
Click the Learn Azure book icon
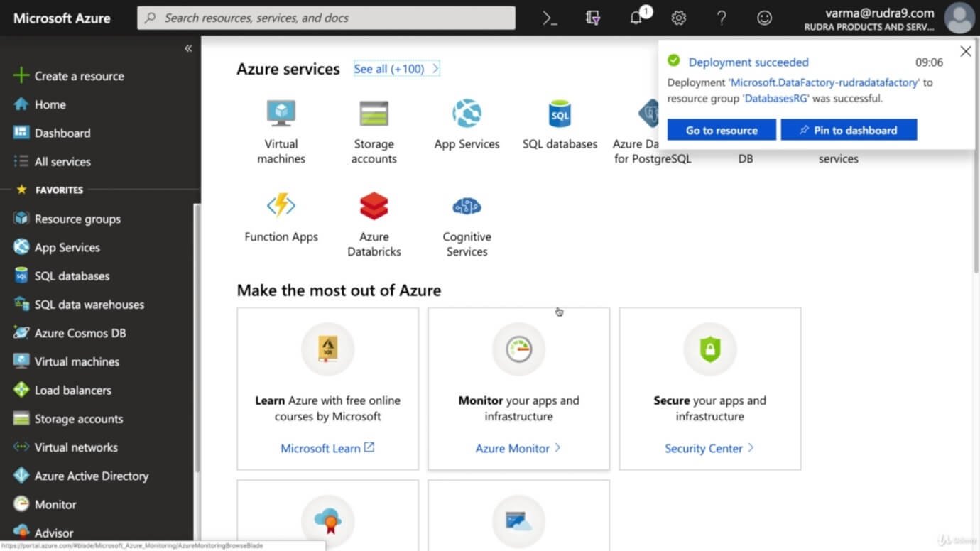point(327,349)
